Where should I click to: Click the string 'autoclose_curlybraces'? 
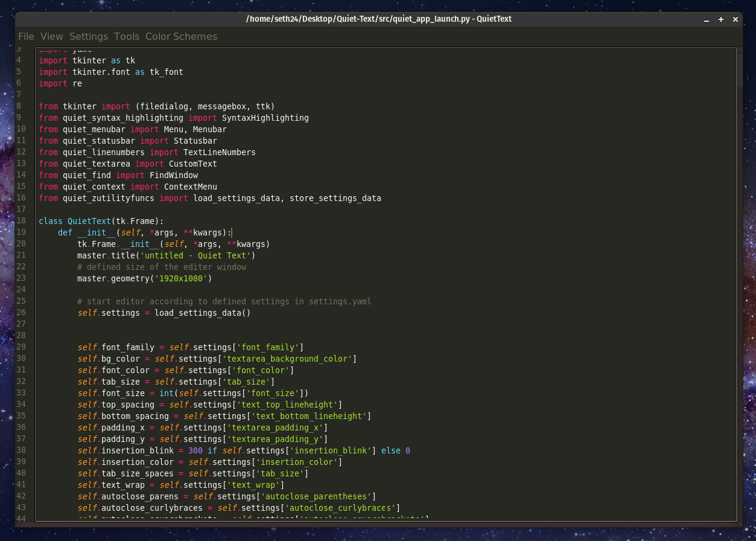click(x=340, y=508)
